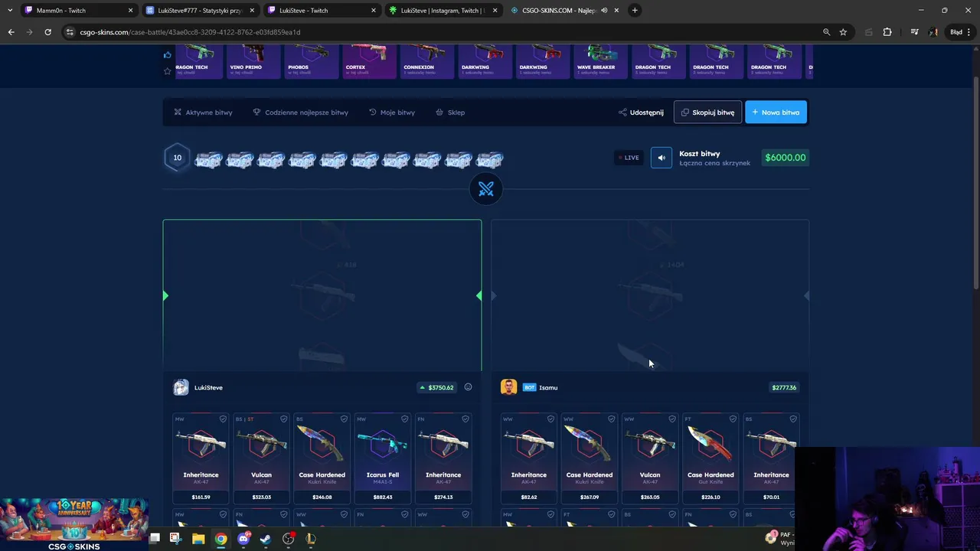980x551 pixels.
Task: Click the Isamu bot avatar
Action: 508,387
